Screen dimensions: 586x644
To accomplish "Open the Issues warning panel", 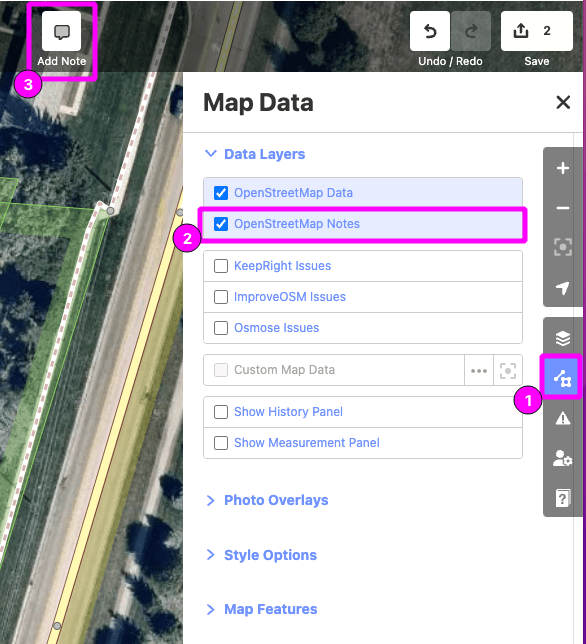I will point(563,419).
